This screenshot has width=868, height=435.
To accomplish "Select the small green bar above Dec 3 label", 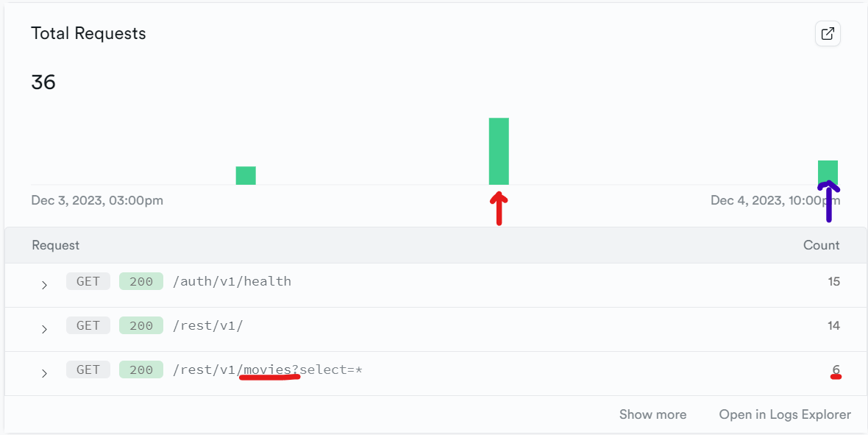I will [246, 174].
